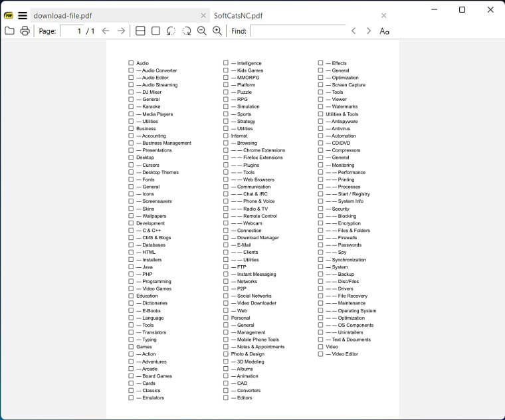Image resolution: width=505 pixels, height=420 pixels.
Task: Open a file with folder icon
Action: [10, 31]
